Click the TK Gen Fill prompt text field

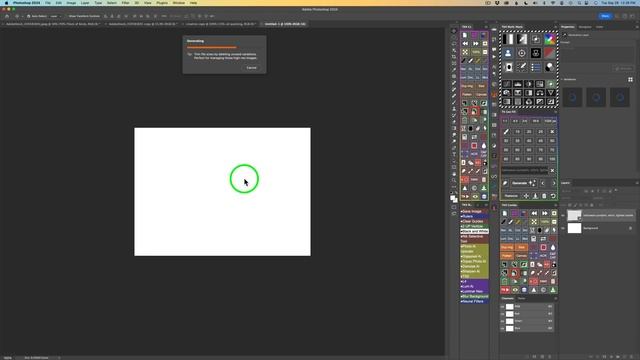[x=525, y=170]
